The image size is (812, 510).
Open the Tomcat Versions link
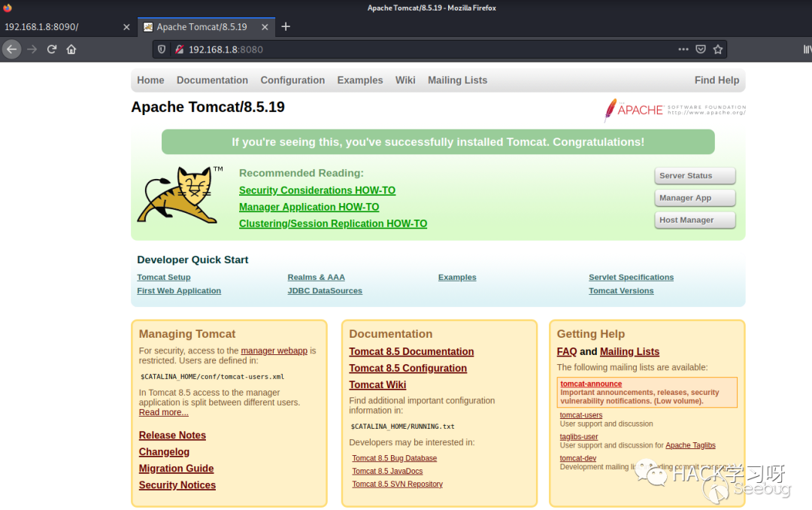[621, 291]
